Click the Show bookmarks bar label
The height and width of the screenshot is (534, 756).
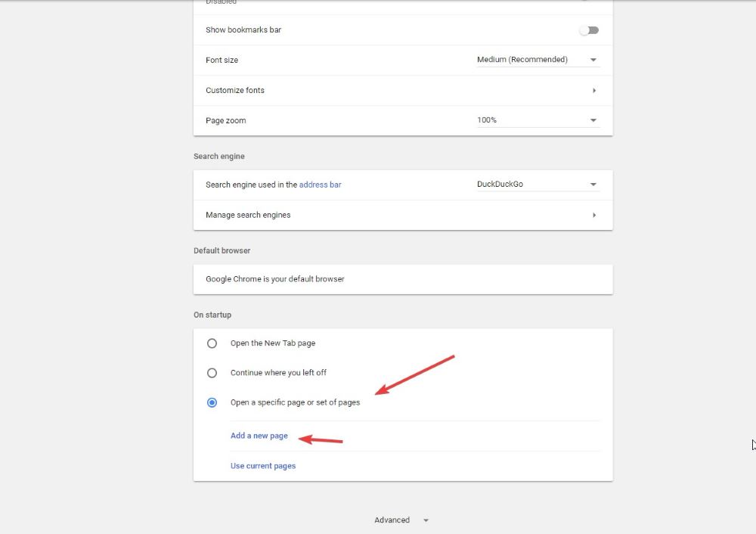(243, 30)
